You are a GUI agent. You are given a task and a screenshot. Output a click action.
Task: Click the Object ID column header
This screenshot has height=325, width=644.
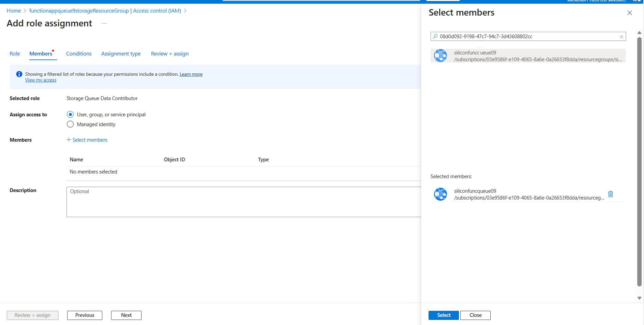175,160
